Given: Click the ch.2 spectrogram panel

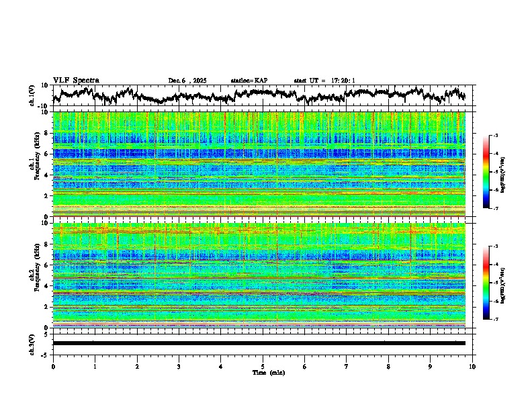Looking at the screenshot, I should point(259,275).
